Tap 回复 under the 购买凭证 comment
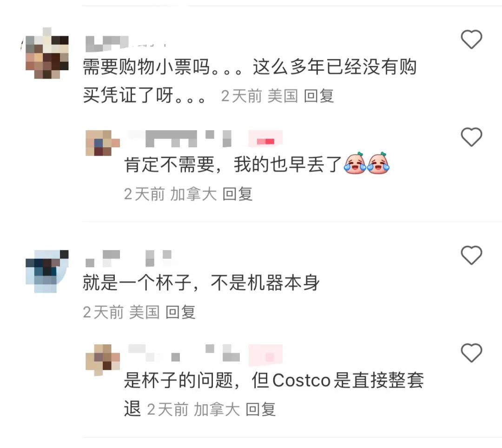 pos(318,96)
